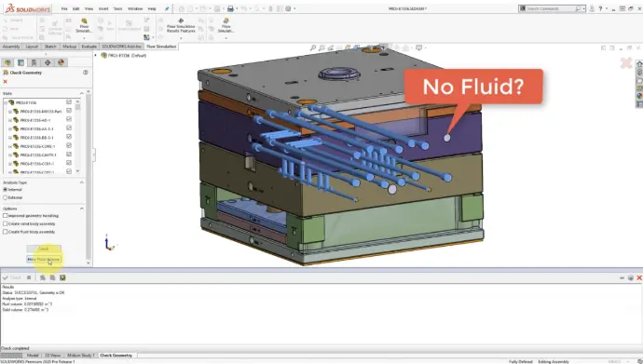Image resolution: width=643 pixels, height=364 pixels.
Task: Enable Create fluid body assembly checkbox
Action: [6, 232]
